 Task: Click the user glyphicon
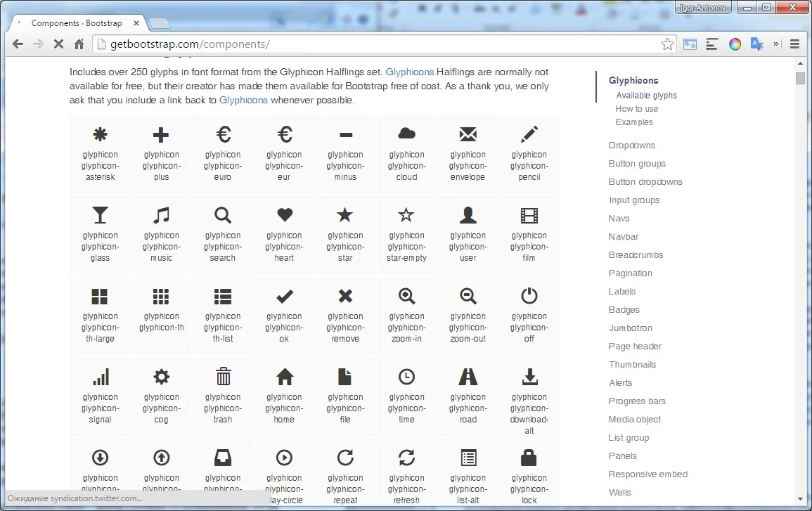pyautogui.click(x=468, y=215)
